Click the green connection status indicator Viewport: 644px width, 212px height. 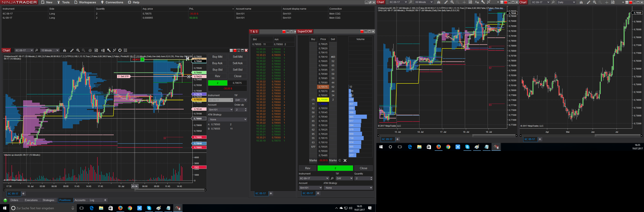click(x=5, y=200)
